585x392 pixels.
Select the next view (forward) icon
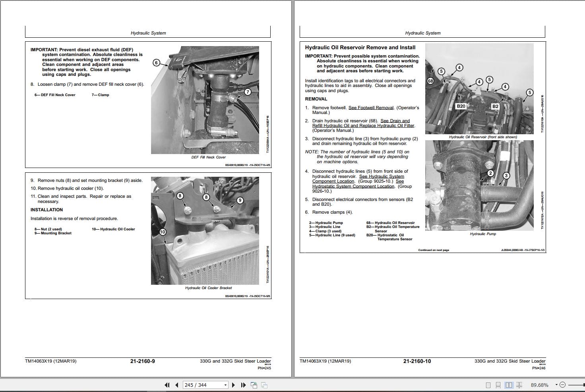pos(264,385)
